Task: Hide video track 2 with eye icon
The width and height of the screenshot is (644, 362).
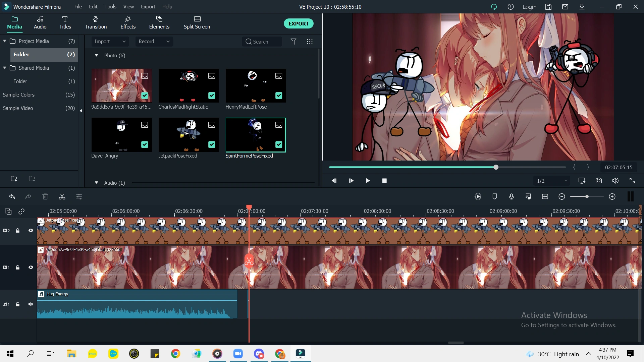Action: (x=31, y=231)
